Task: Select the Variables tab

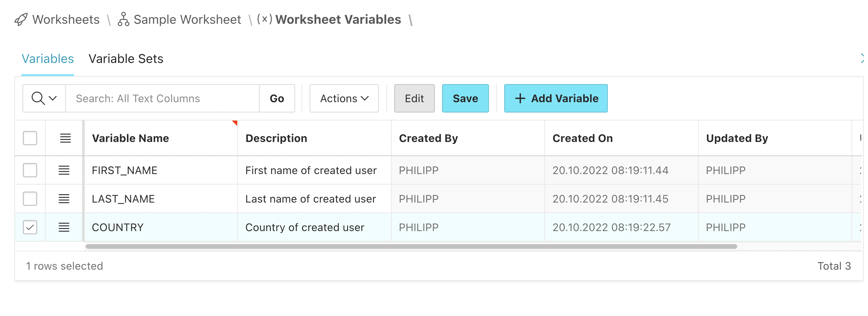Action: [x=48, y=59]
